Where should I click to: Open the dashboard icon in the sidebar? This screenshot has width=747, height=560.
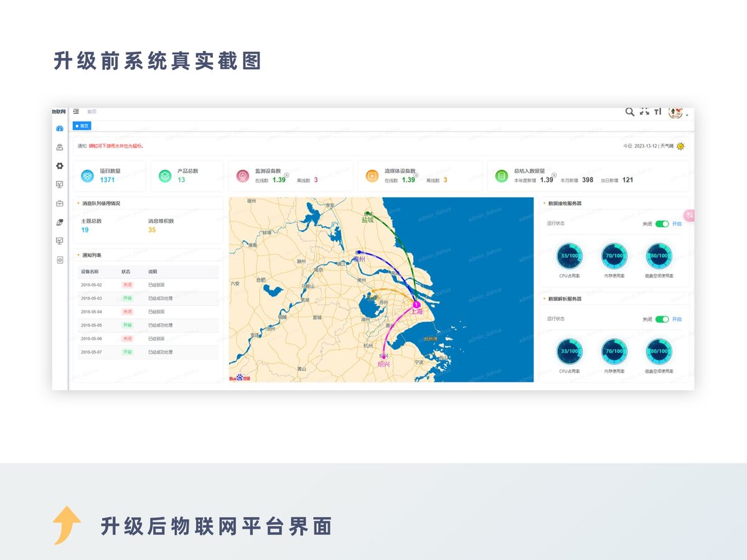[60, 128]
